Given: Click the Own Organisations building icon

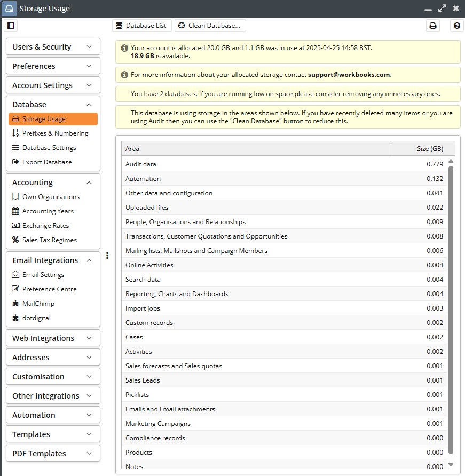Looking at the screenshot, I should click(15, 196).
